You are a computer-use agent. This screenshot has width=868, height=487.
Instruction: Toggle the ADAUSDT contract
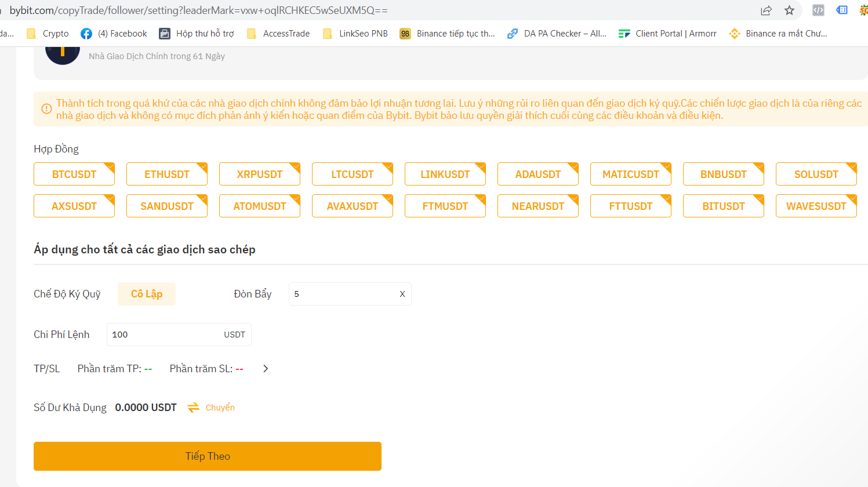[538, 174]
